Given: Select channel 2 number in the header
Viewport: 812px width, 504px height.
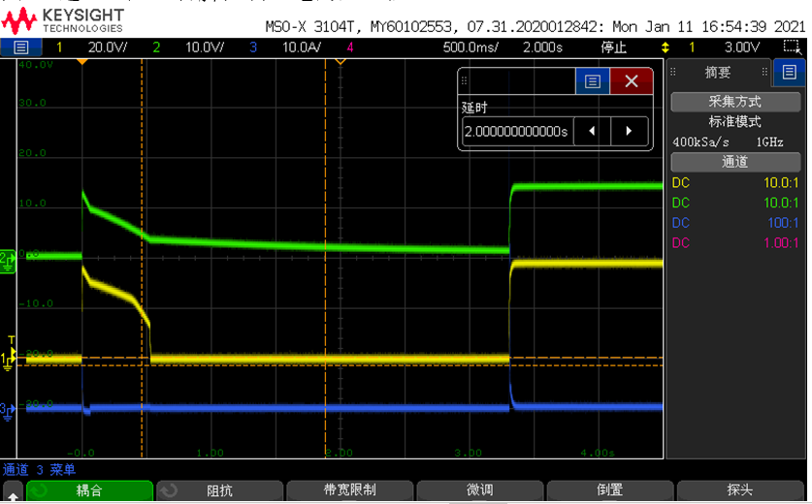Looking at the screenshot, I should coord(156,47).
